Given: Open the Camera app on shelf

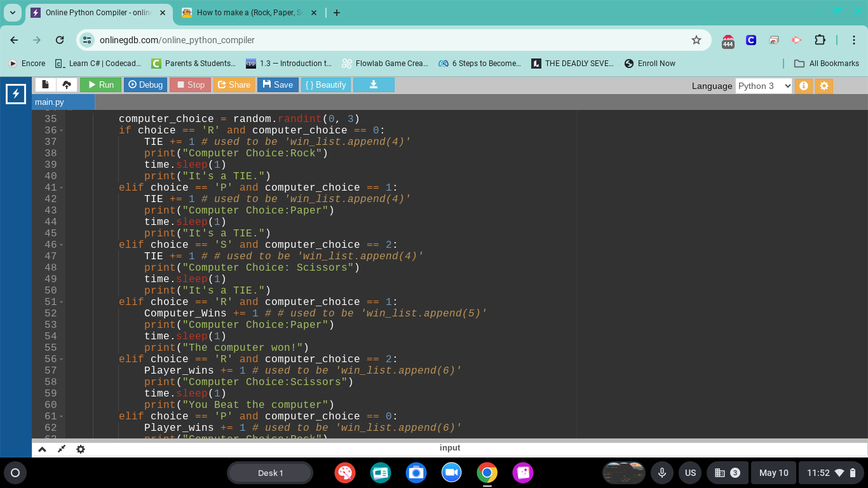Looking at the screenshot, I should coord(416,473).
